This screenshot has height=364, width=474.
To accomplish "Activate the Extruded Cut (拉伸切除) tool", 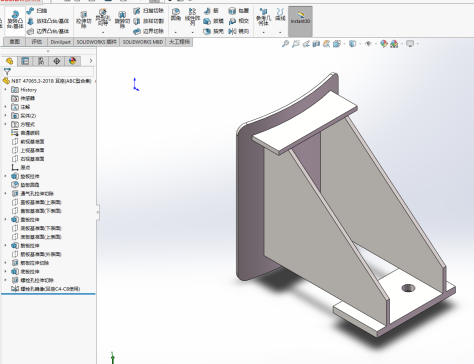I will pos(83,20).
